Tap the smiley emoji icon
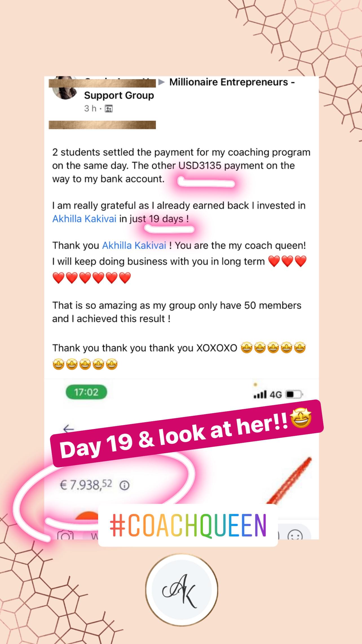This screenshot has width=362, height=644. pyautogui.click(x=295, y=535)
